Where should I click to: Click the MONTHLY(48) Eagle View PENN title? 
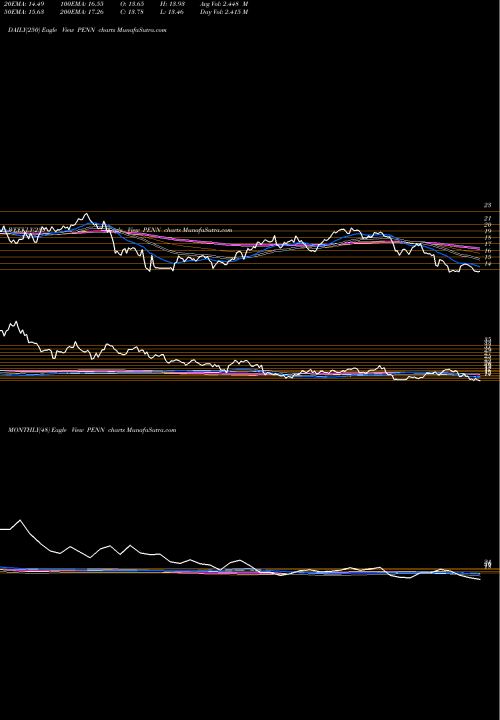click(92, 430)
